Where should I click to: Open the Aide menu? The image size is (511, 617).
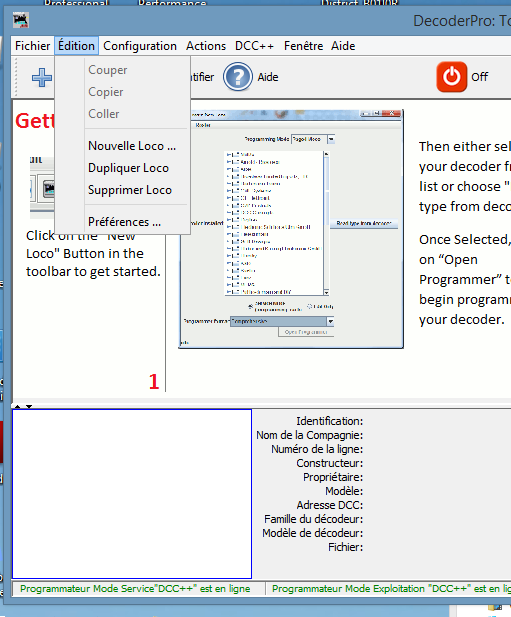(343, 46)
